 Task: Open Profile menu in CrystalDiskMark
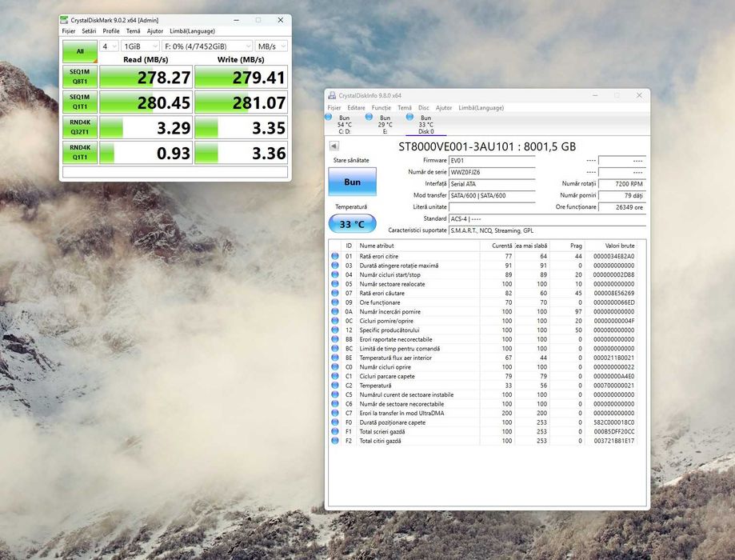click(x=111, y=31)
